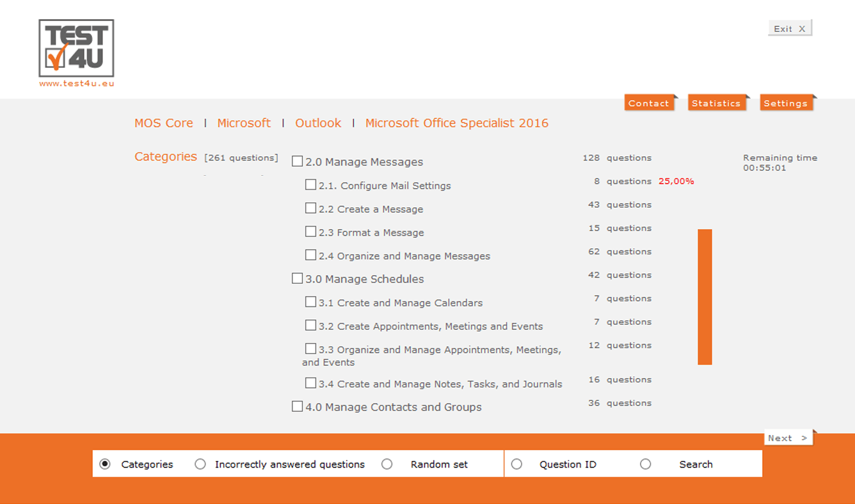Screen dimensions: 855x504
Task: Click the 15 questions count
Action: [x=620, y=228]
